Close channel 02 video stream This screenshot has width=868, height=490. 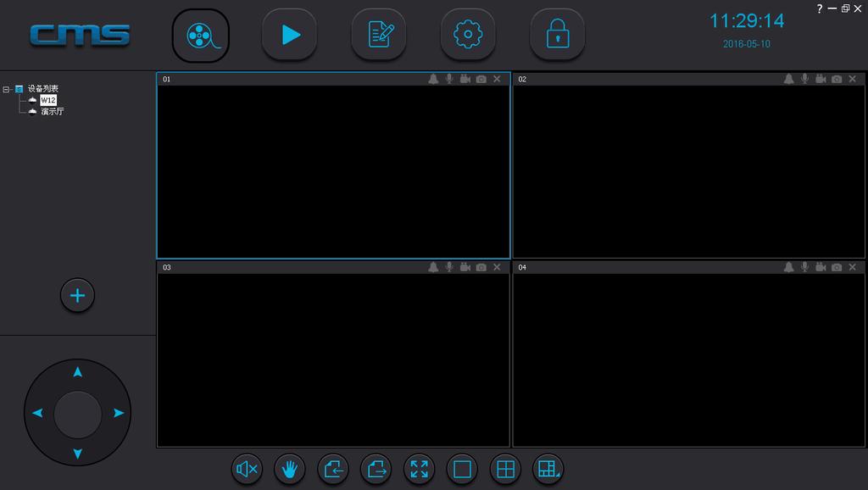pos(853,79)
